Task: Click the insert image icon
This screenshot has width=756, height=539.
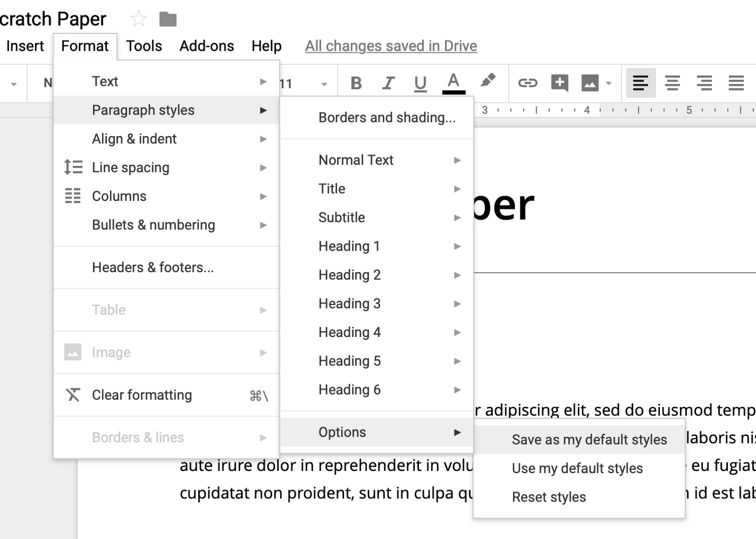Action: (590, 83)
